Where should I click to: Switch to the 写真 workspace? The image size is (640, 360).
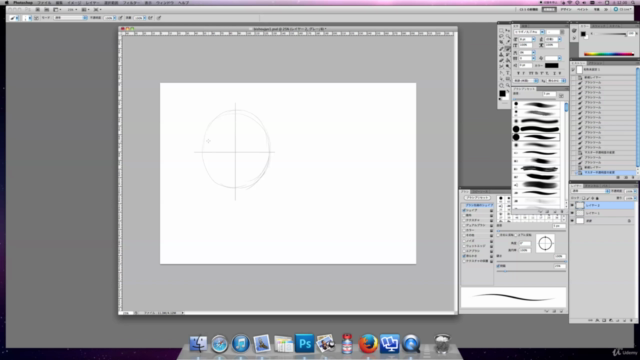pyautogui.click(x=596, y=9)
